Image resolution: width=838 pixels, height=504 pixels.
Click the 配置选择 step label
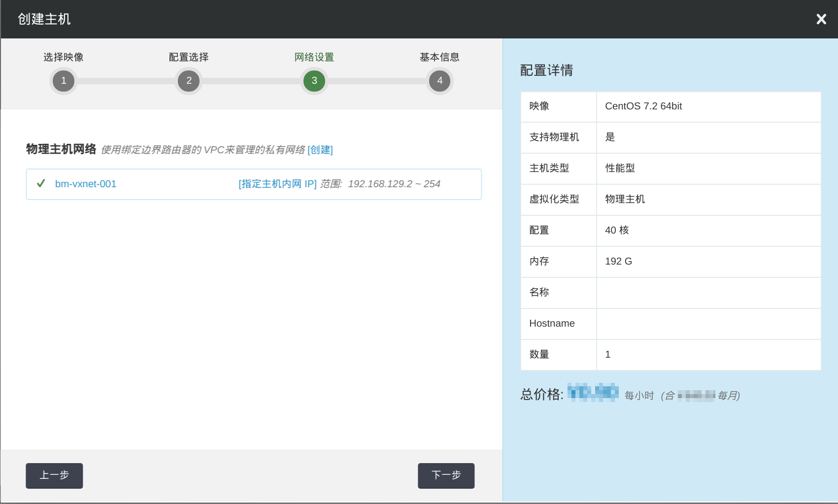[189, 57]
